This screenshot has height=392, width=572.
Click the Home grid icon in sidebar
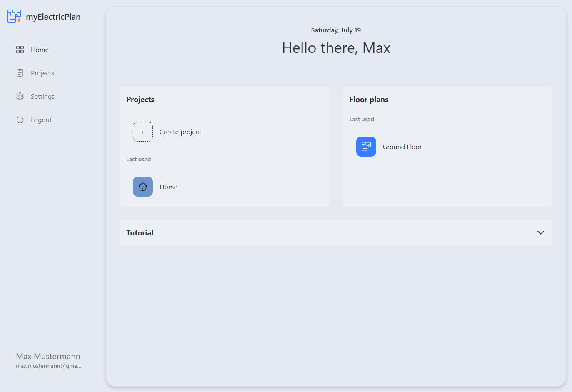point(20,50)
